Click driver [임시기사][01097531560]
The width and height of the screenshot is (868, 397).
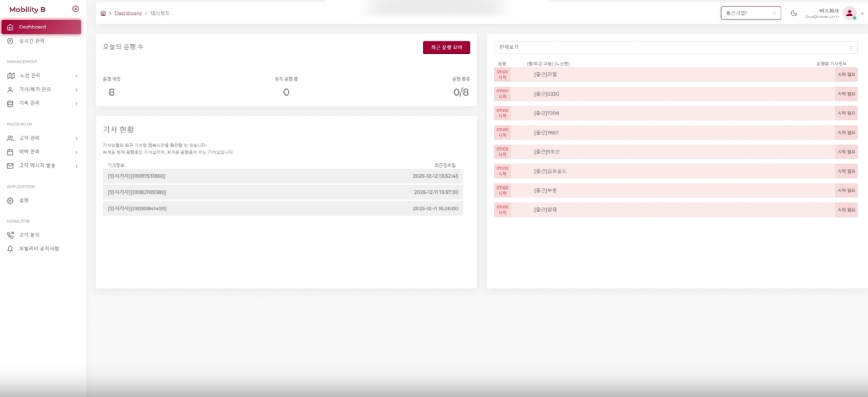[136, 176]
